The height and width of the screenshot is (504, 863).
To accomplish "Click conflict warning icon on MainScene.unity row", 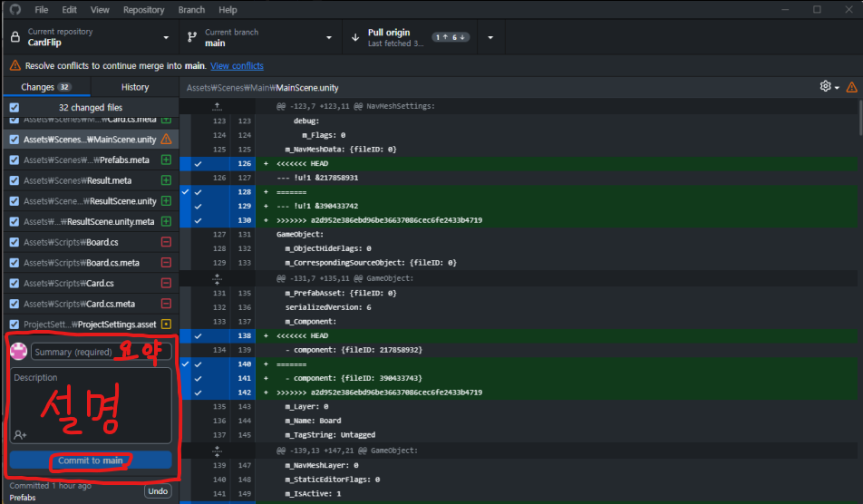I will pyautogui.click(x=166, y=140).
